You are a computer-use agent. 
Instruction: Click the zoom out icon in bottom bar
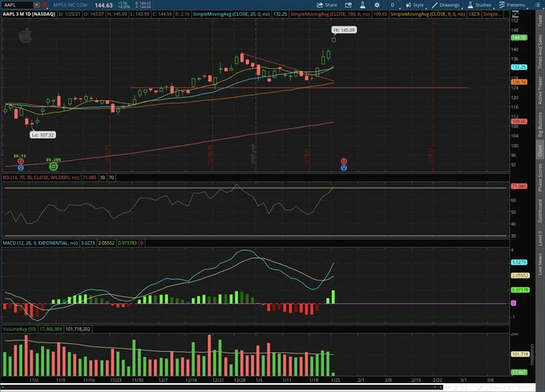(x=456, y=387)
